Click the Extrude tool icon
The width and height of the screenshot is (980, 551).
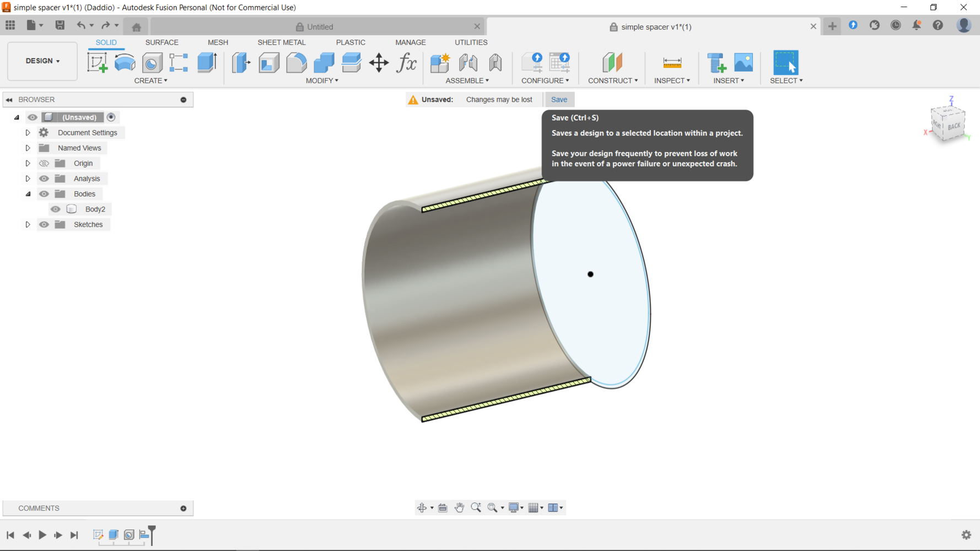(207, 62)
